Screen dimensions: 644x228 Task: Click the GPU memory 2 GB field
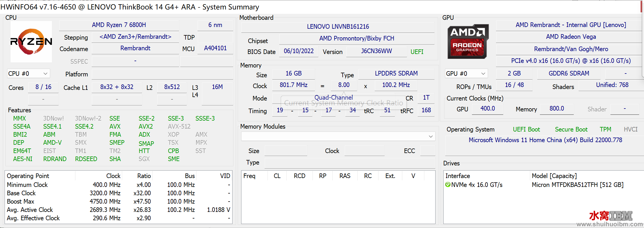click(514, 74)
